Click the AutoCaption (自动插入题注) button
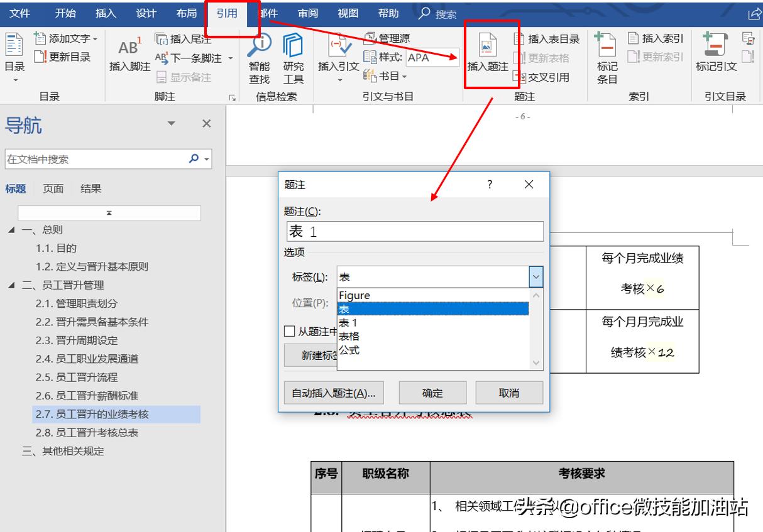Viewport: 763px width, 532px height. click(335, 393)
